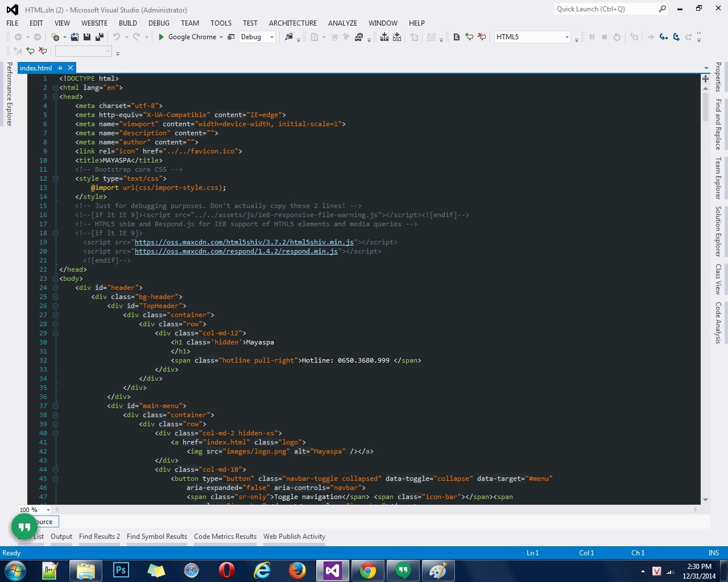The height and width of the screenshot is (582, 728).
Task: Click the Pause debugging icon
Action: coord(592,37)
